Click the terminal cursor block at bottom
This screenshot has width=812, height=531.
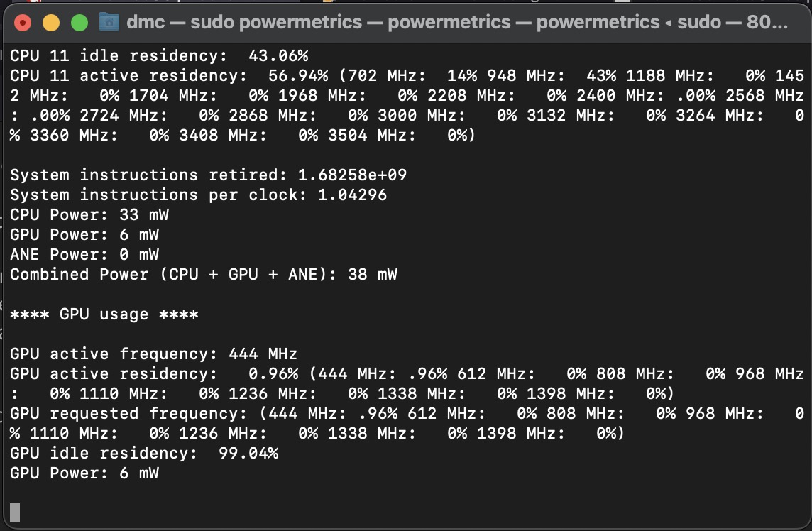15,513
